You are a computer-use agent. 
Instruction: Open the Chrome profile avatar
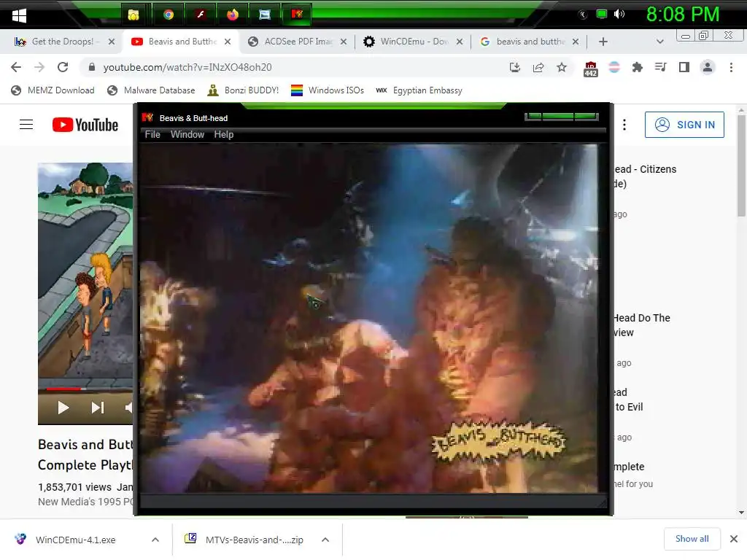(708, 67)
